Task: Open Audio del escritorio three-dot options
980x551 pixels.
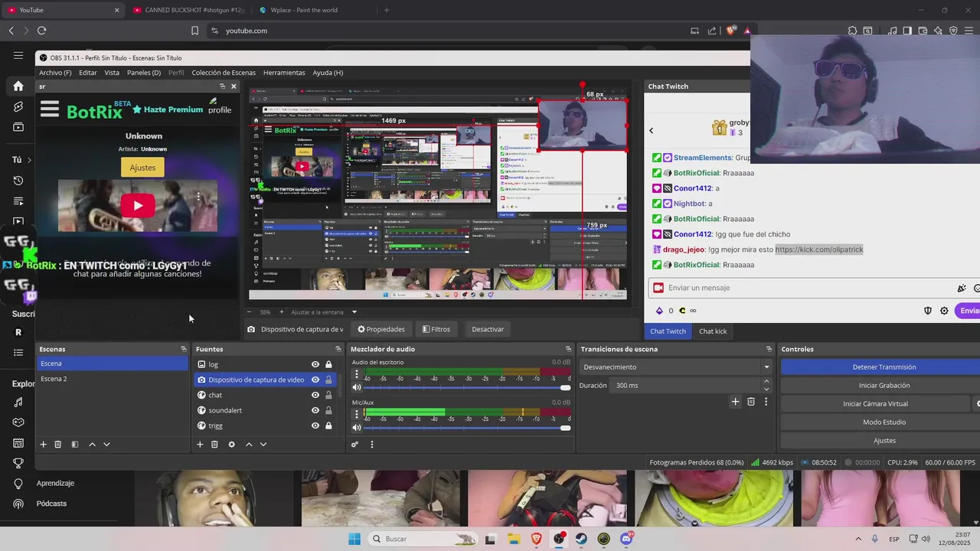Action: [356, 374]
